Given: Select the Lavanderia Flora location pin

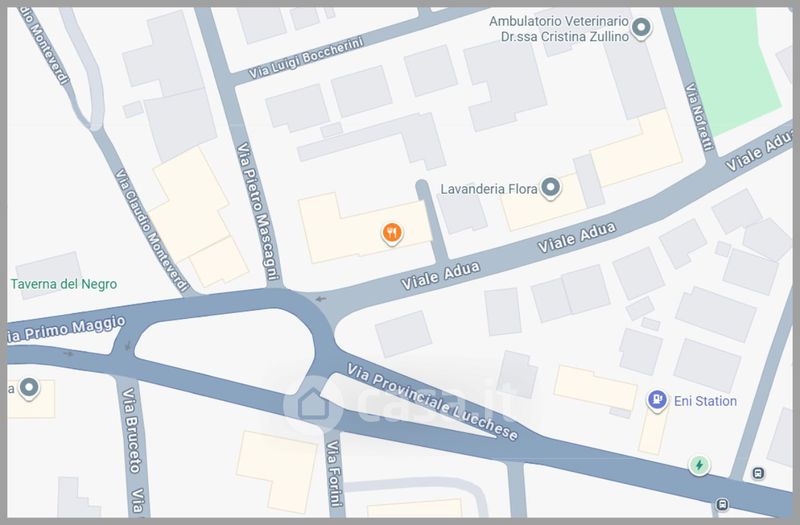Looking at the screenshot, I should [x=550, y=188].
